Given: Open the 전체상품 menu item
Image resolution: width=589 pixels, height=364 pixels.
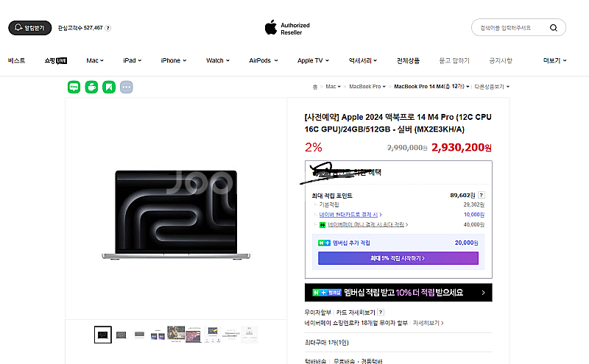Looking at the screenshot, I should click(408, 60).
